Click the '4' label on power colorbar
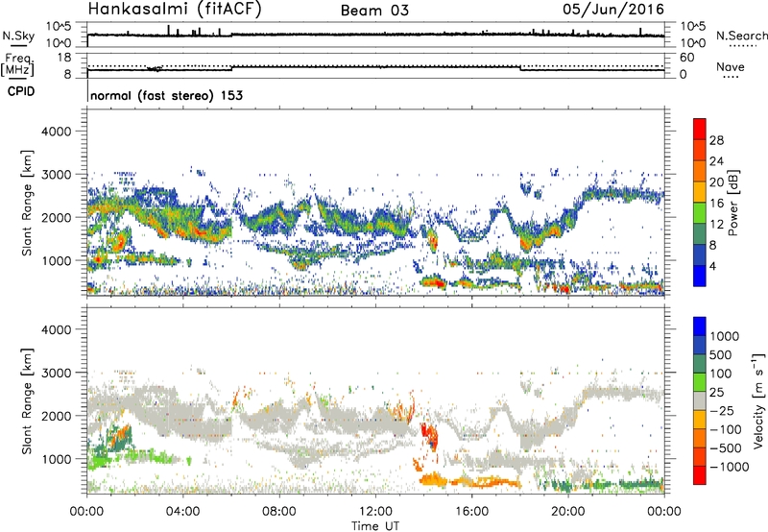This screenshot has height=532, width=768. [712, 267]
